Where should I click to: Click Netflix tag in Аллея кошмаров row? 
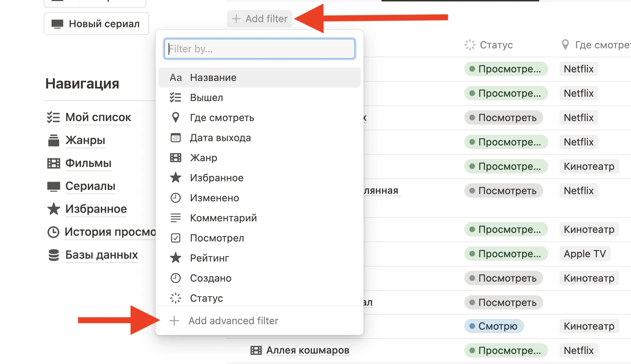pos(579,350)
